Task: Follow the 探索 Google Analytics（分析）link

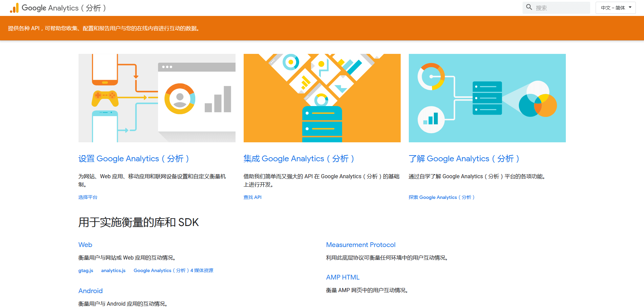Action: (x=442, y=197)
